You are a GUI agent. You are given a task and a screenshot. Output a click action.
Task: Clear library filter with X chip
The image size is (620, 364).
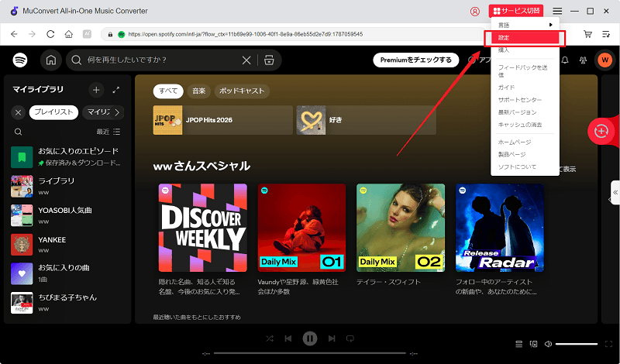tap(18, 112)
